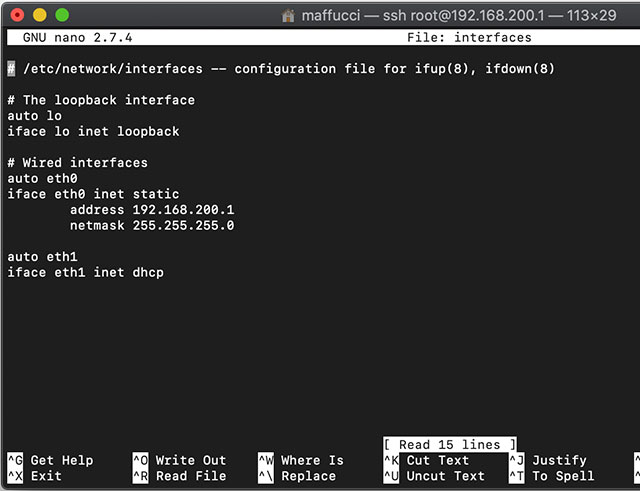Place cursor on netmask 255.255.255.0 line
640x491 pixels.
(x=151, y=226)
